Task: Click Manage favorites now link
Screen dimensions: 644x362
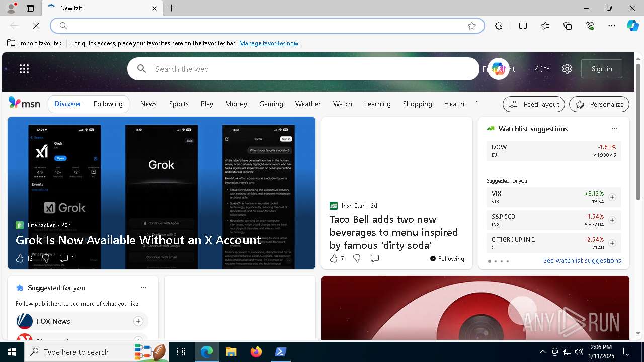Action: tap(269, 43)
